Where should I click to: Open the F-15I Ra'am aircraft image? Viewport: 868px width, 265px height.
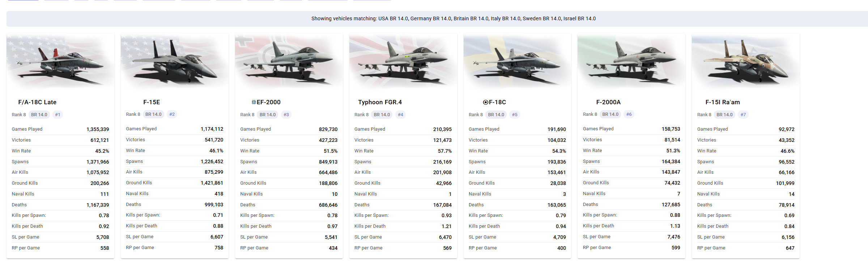click(x=746, y=62)
